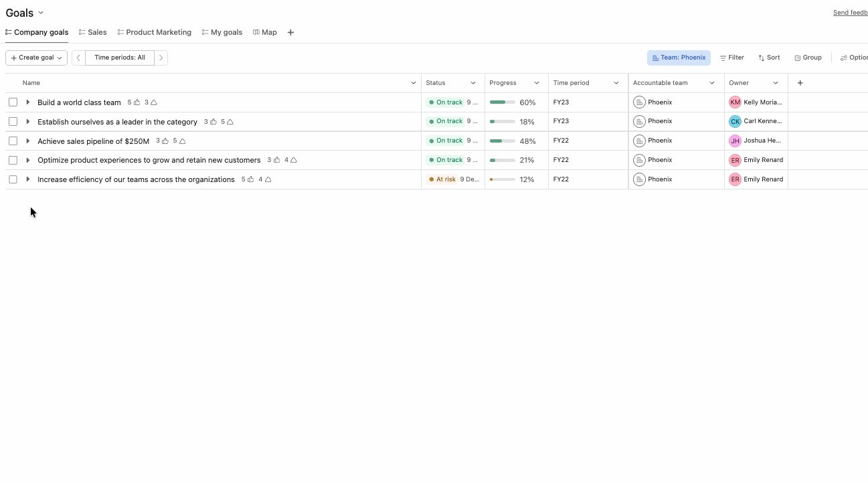This screenshot has height=482, width=868.
Task: Click Phoenix team icon in first row
Action: pyautogui.click(x=639, y=102)
